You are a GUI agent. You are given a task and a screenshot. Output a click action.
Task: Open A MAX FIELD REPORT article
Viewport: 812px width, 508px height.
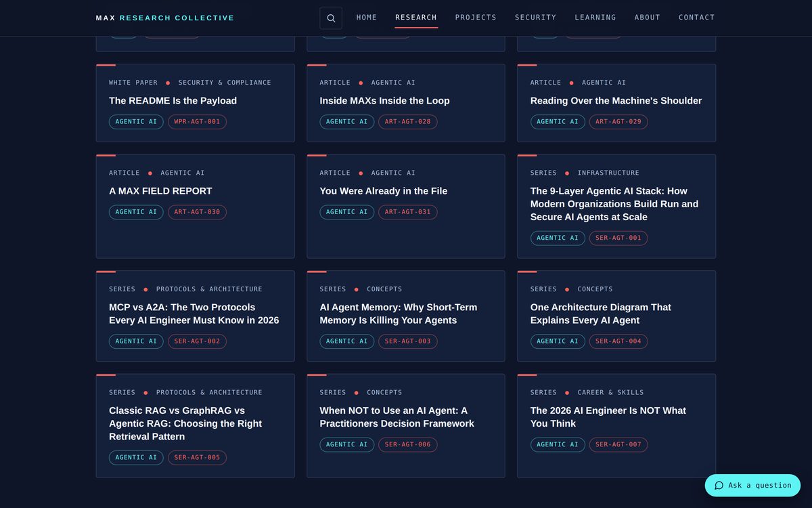[160, 191]
